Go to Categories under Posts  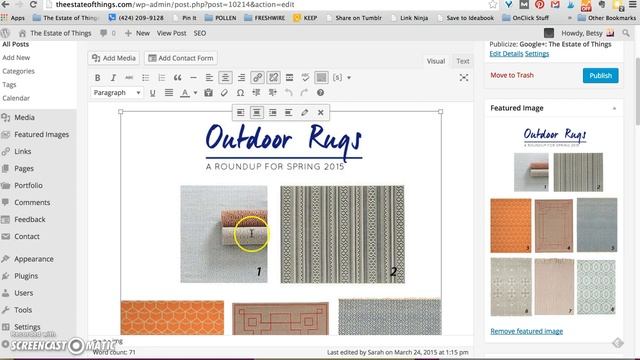click(18, 71)
